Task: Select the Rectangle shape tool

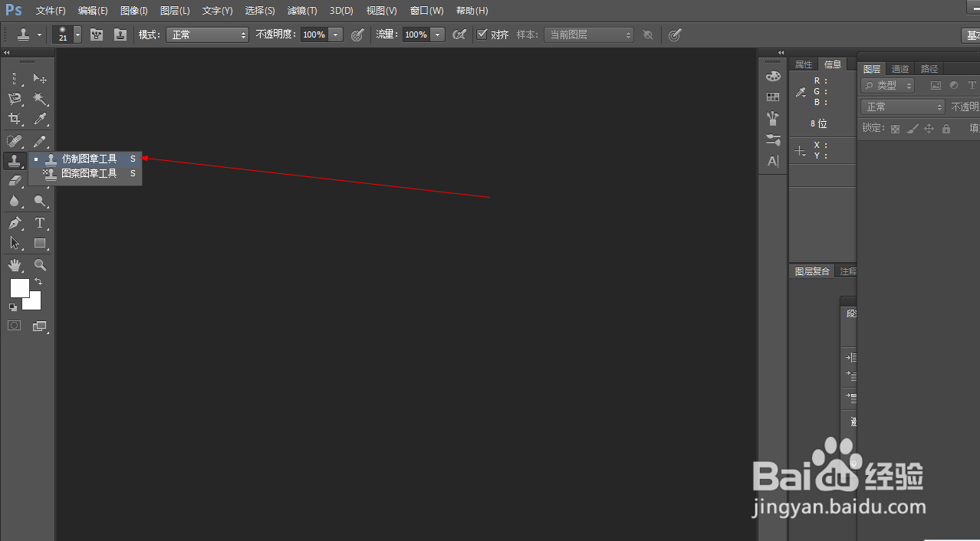Action: 40,243
